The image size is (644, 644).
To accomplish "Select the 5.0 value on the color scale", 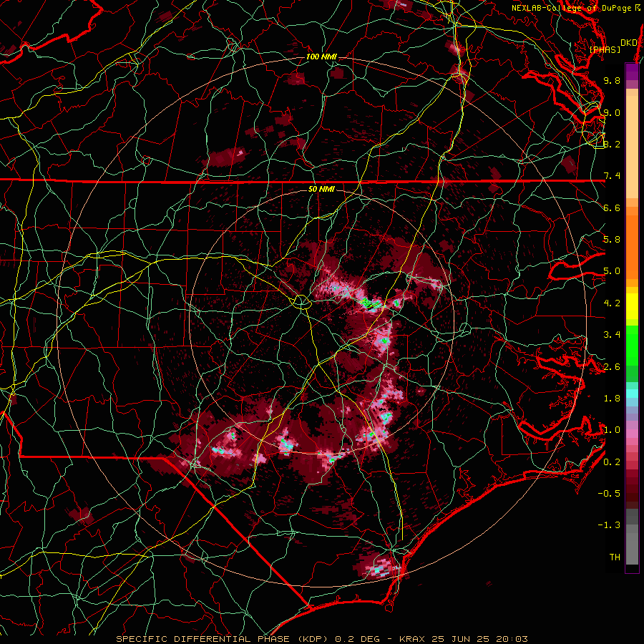I will coord(612,271).
